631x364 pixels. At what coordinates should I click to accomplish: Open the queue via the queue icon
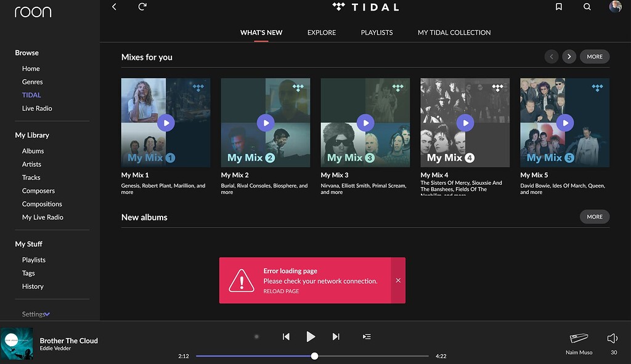[x=367, y=336]
